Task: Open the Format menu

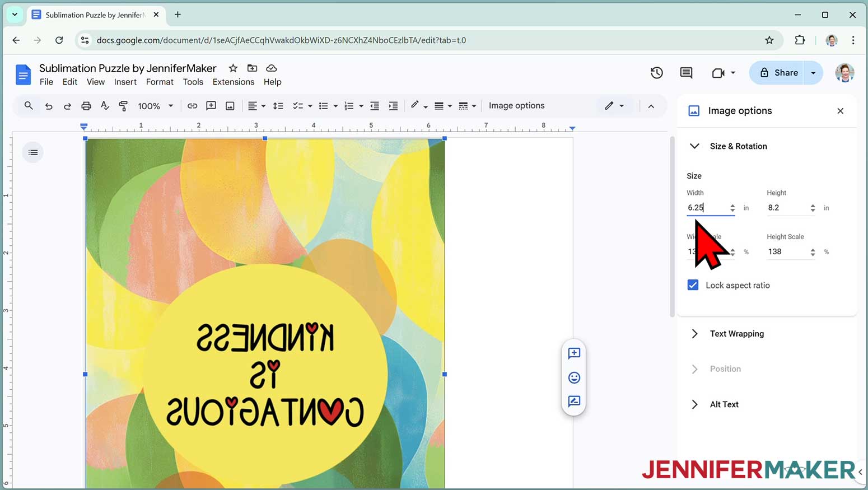Action: point(160,82)
